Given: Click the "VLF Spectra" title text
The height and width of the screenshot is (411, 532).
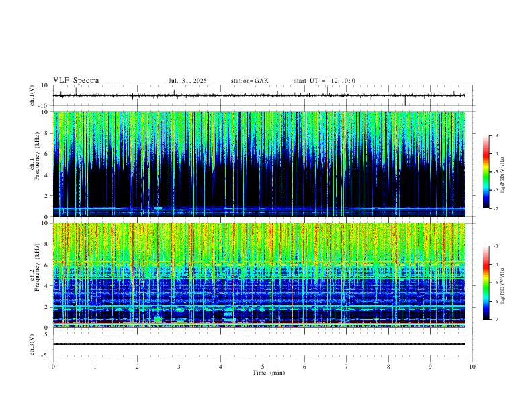Looking at the screenshot, I should click(76, 81).
